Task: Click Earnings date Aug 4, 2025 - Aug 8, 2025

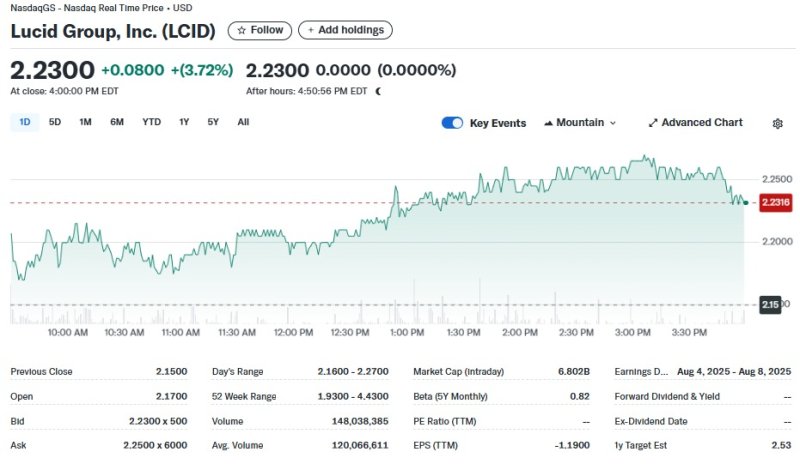Action: click(734, 372)
